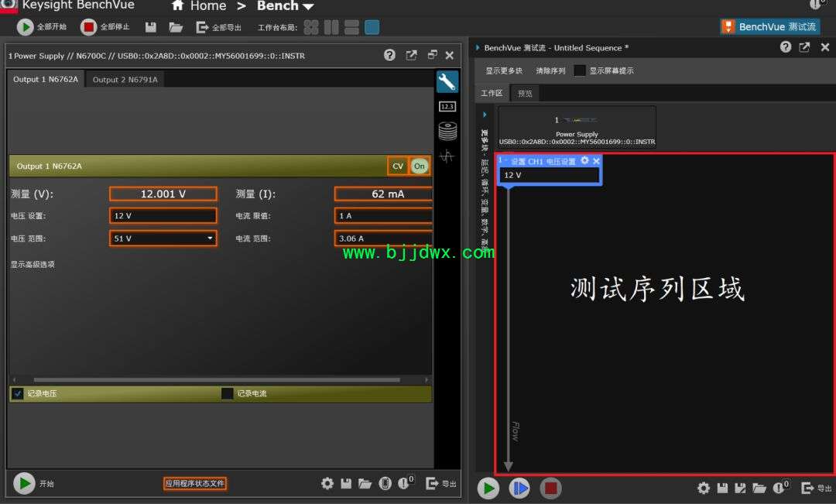Click the 12 V value in the sequence block
The image size is (836, 504).
(x=549, y=175)
